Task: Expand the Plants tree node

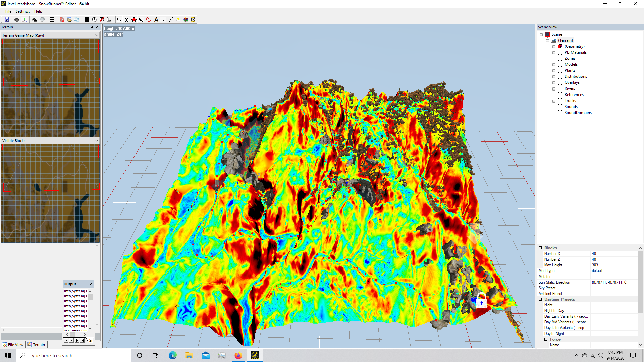Action: tap(554, 71)
